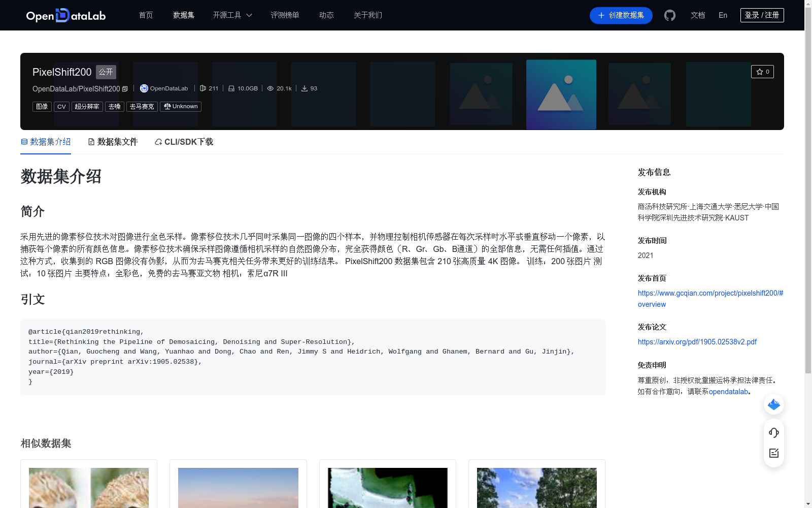Switch to the CLI/SDK下载 tab
This screenshot has width=812, height=508.
click(184, 142)
